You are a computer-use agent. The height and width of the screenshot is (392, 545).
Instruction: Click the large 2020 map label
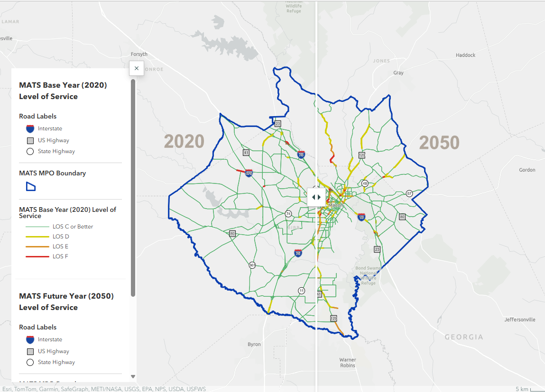(x=184, y=141)
